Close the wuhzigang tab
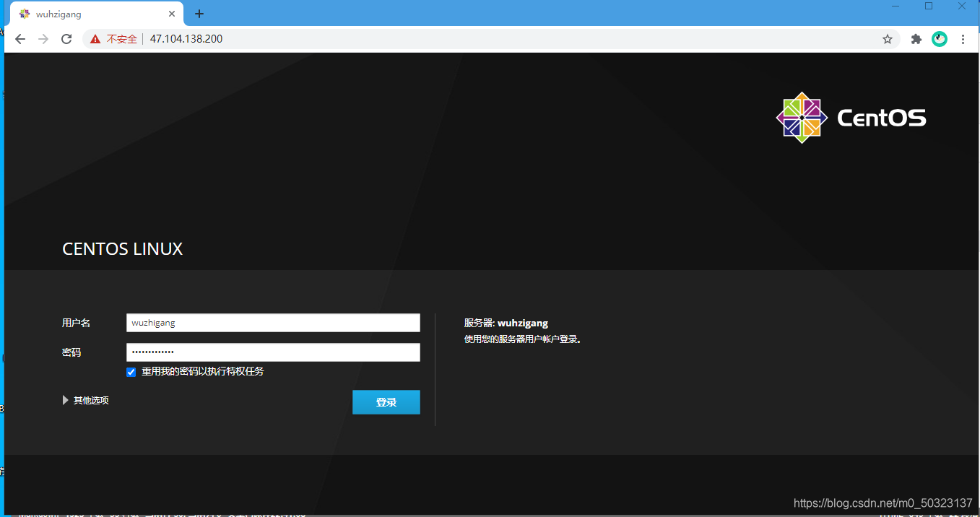980x517 pixels. (x=172, y=14)
